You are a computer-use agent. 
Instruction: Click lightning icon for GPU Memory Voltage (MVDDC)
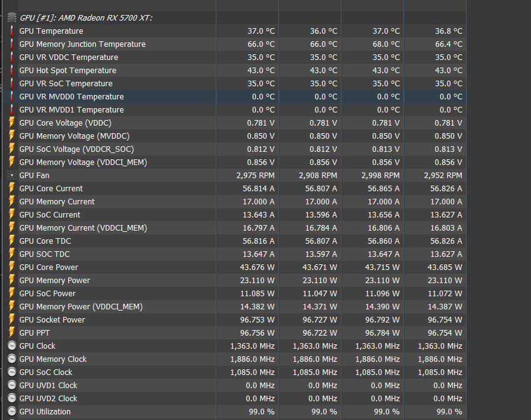pyautogui.click(x=12, y=136)
